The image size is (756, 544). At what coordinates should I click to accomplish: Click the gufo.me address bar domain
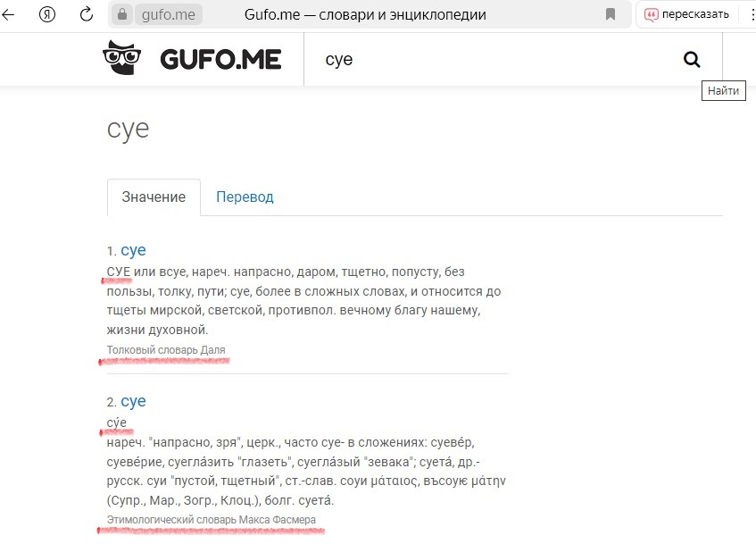[x=167, y=14]
